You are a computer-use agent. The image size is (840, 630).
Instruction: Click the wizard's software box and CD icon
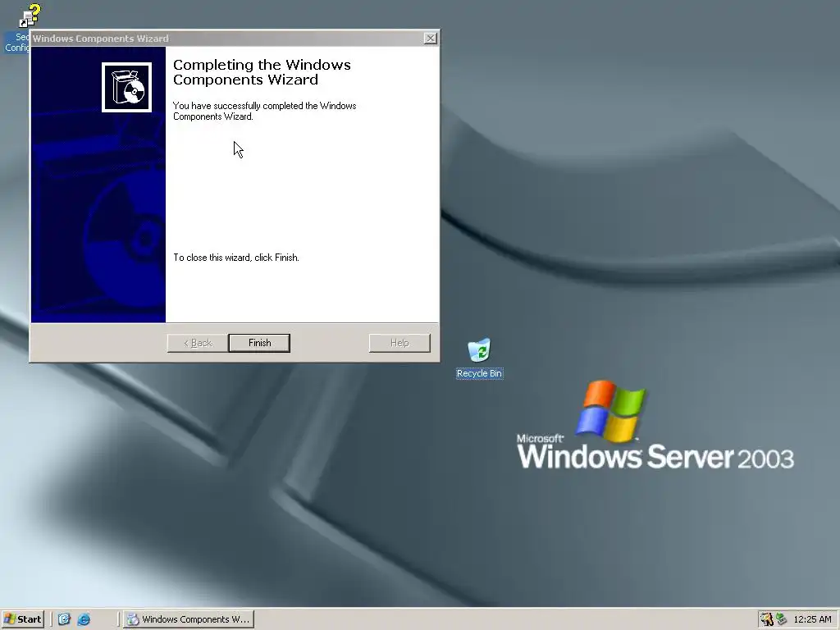tap(126, 87)
